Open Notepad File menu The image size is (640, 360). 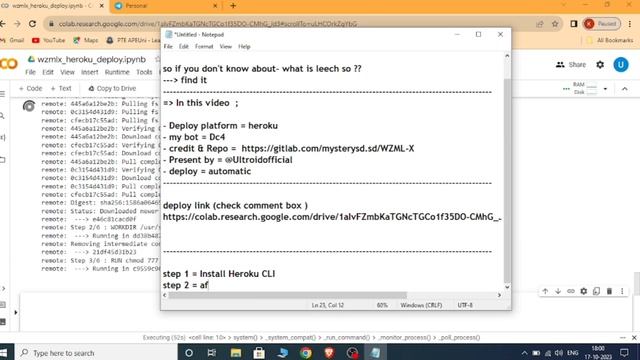click(x=168, y=47)
